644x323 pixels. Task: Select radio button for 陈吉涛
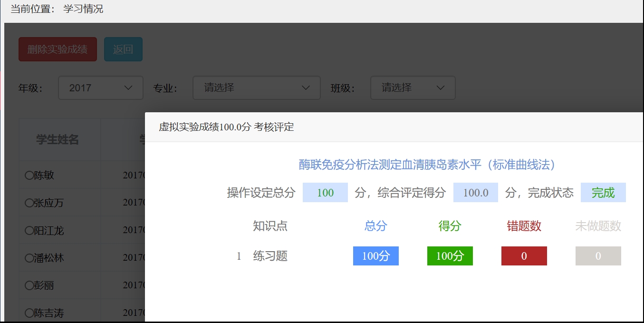point(29,313)
